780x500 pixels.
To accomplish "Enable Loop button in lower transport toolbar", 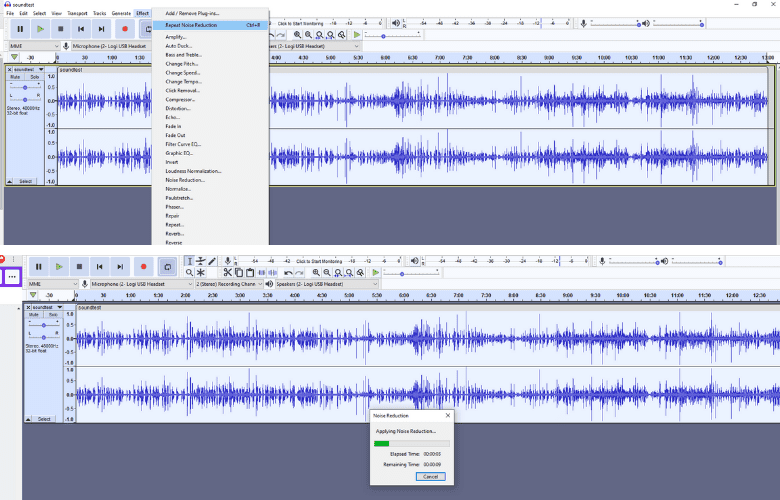I will pyautogui.click(x=166, y=267).
